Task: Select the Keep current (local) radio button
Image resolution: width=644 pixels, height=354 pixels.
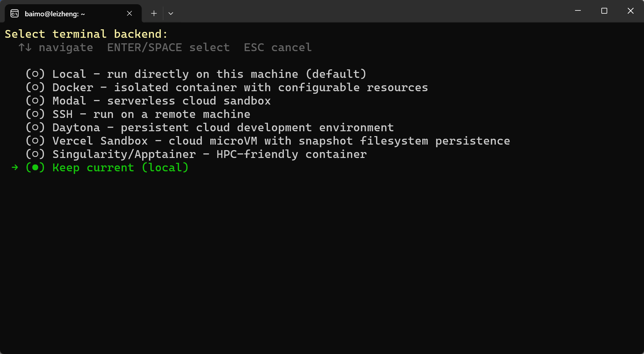Action: coord(35,167)
